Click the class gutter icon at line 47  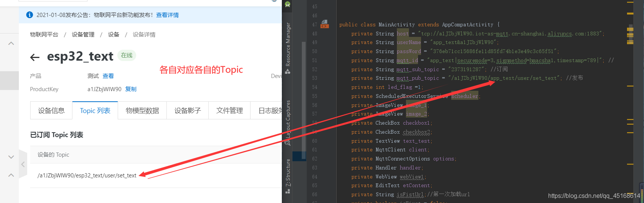click(x=324, y=24)
